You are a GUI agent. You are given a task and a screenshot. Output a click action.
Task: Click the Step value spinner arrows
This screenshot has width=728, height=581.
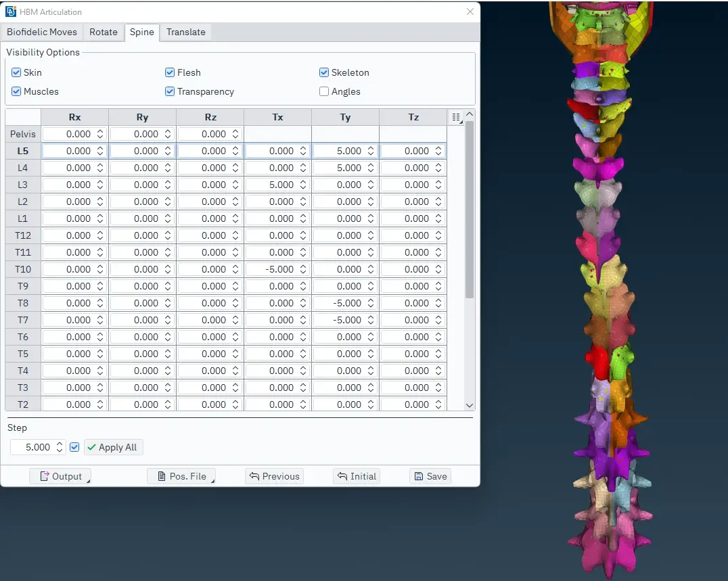[60, 447]
